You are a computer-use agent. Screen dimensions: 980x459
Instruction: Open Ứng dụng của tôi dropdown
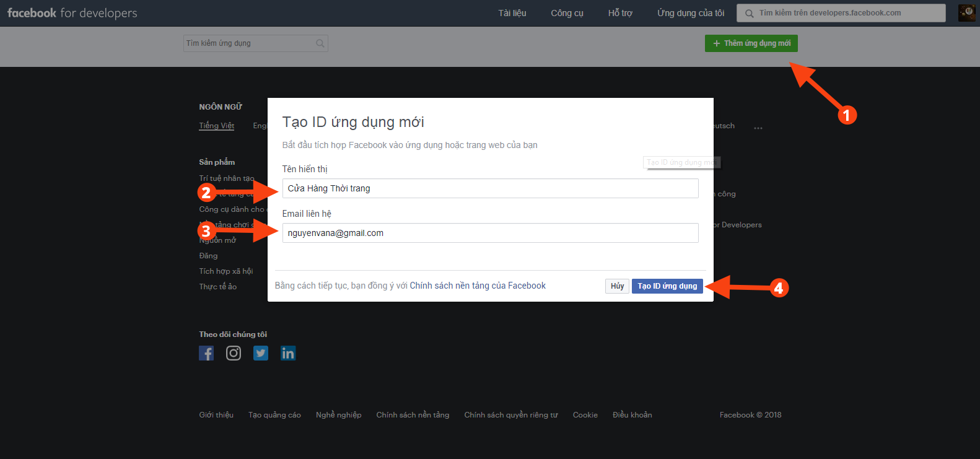pyautogui.click(x=691, y=13)
